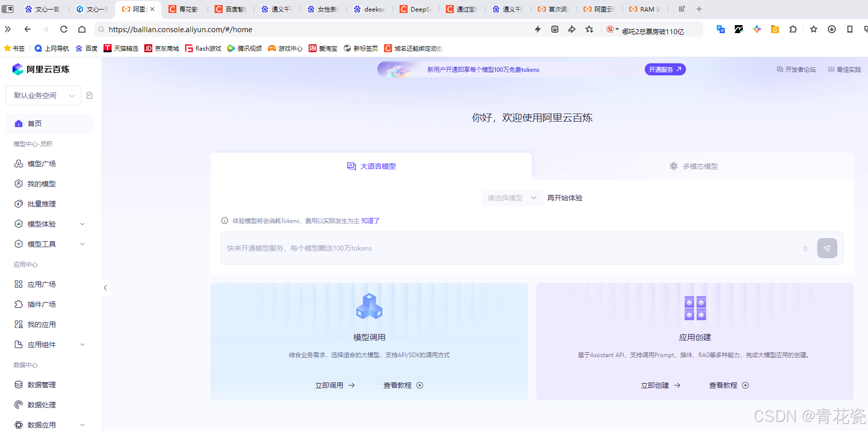Viewport: 868px width, 431px height.
Task: Collapse the sidebar with the left arrow handle
Action: click(105, 288)
